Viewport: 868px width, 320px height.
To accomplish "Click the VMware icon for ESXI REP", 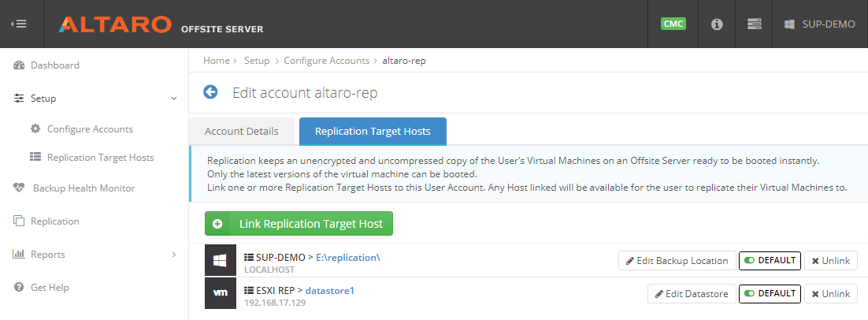I will [x=221, y=293].
